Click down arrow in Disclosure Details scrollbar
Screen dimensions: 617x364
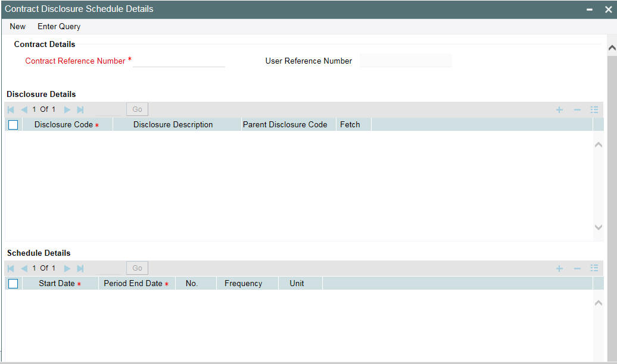(x=599, y=227)
